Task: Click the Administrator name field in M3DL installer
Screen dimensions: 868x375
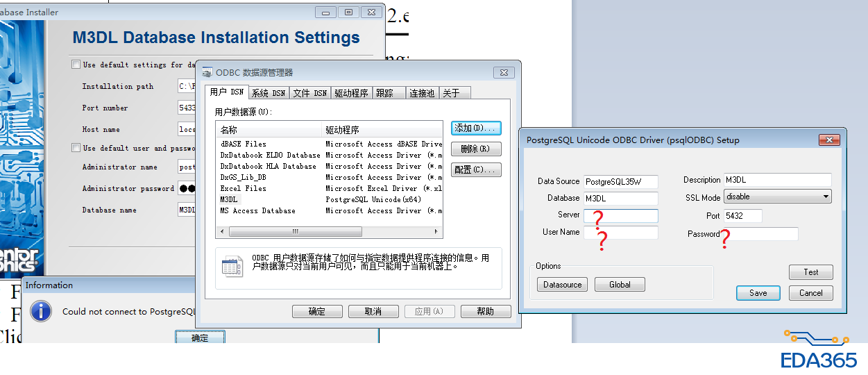Action: (x=187, y=167)
